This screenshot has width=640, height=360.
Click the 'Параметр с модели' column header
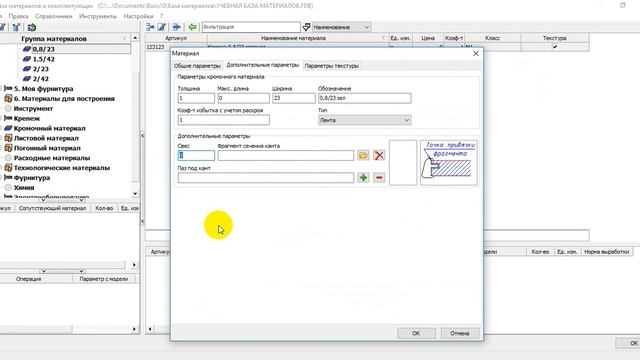(104, 279)
